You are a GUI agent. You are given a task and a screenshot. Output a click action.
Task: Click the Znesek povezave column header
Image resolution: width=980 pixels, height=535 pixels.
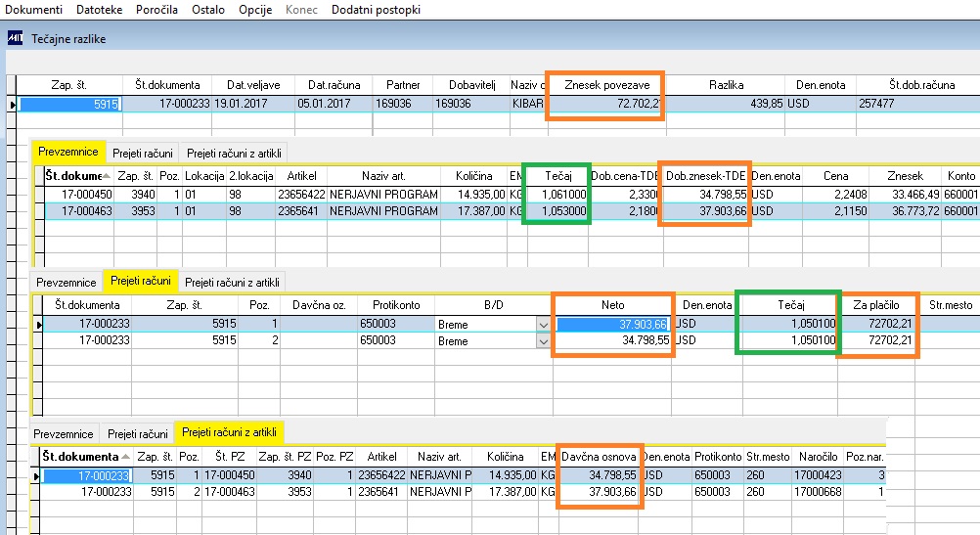[606, 85]
